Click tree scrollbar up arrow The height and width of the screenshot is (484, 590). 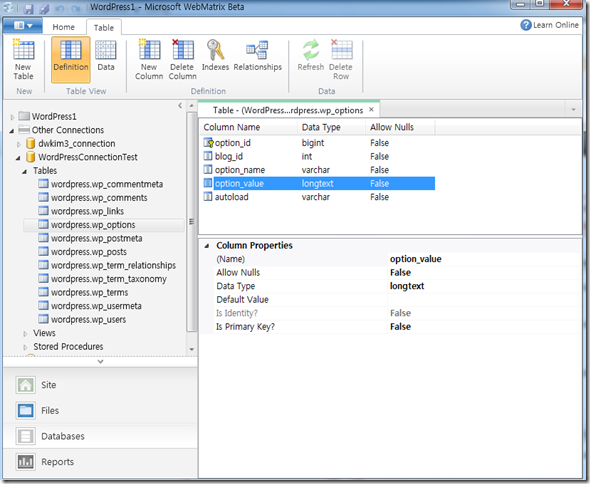tap(192, 106)
